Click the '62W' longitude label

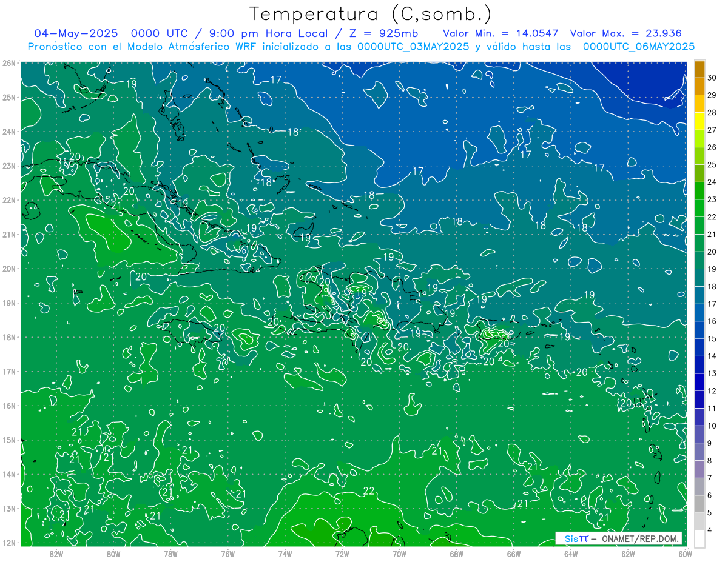pos(628,553)
